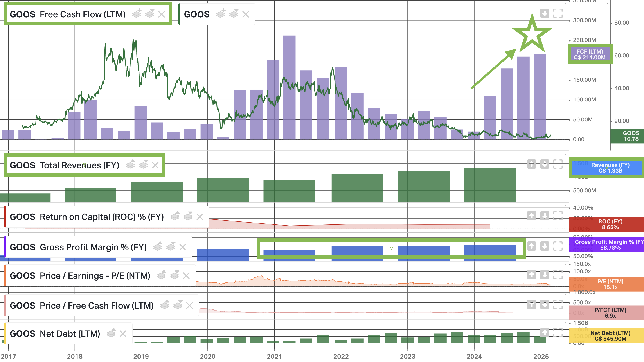
Task: Click the 'Revenues (FY) C$ 1.33B' value tag
Action: (x=607, y=168)
